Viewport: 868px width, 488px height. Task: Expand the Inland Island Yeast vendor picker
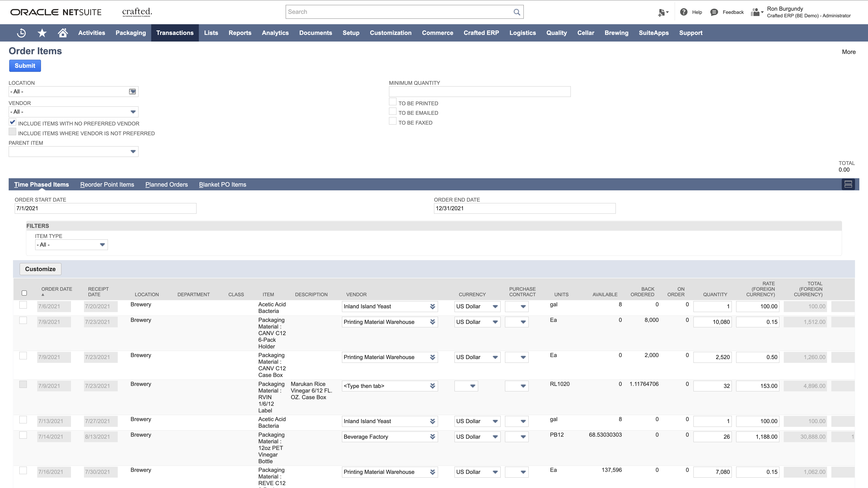(x=432, y=306)
